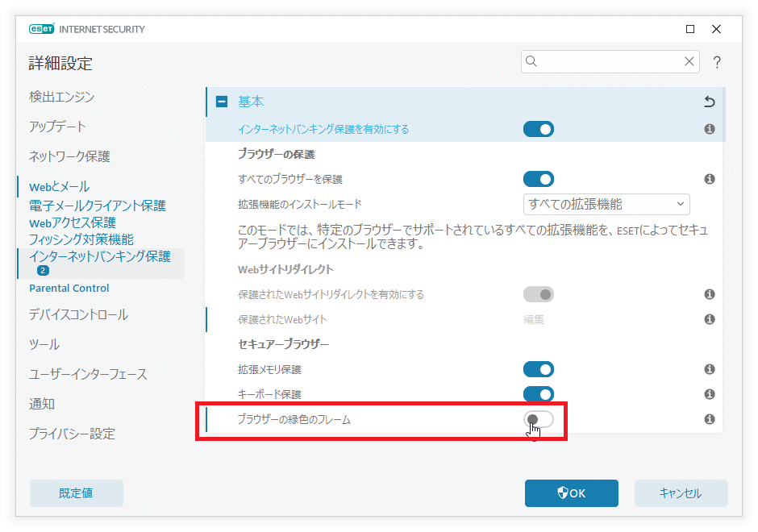Click info icon for キーボード保護
The image size is (758, 532).
[710, 394]
